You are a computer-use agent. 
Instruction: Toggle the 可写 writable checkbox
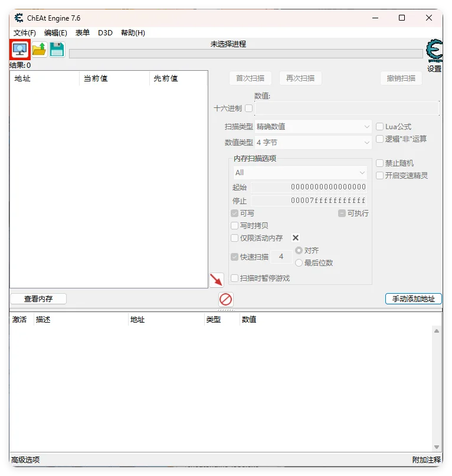coord(234,213)
